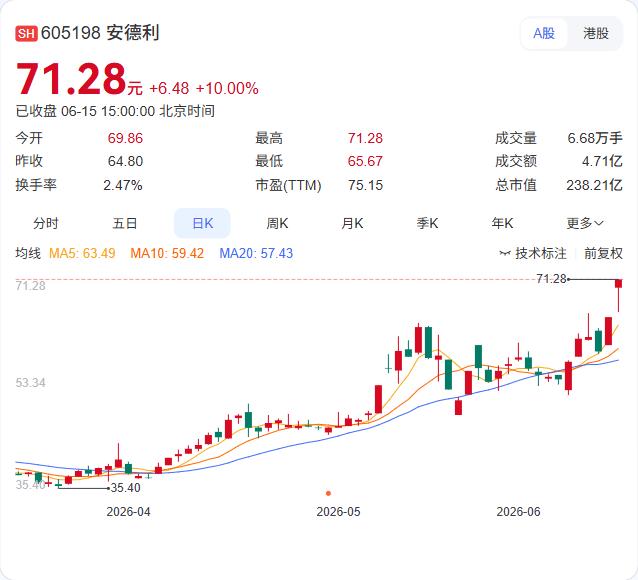Click the MA10: 59.42 indicator label
The height and width of the screenshot is (580, 638).
pyautogui.click(x=167, y=254)
